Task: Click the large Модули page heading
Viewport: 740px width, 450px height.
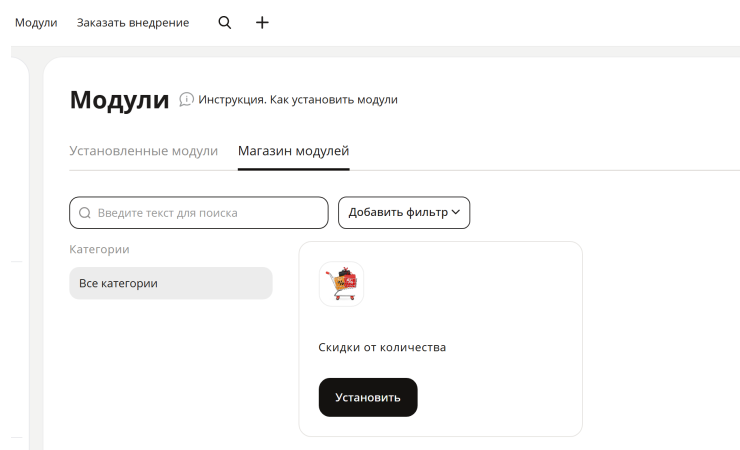Action: [119, 100]
